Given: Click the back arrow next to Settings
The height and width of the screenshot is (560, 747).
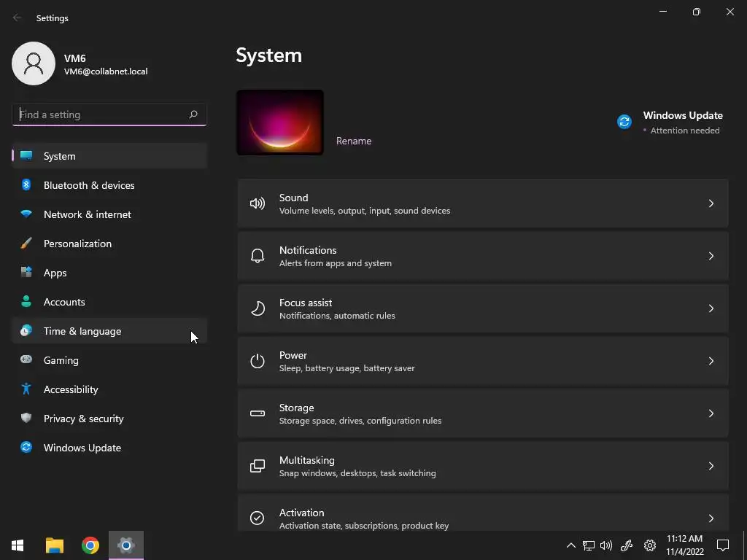Looking at the screenshot, I should click(x=18, y=17).
